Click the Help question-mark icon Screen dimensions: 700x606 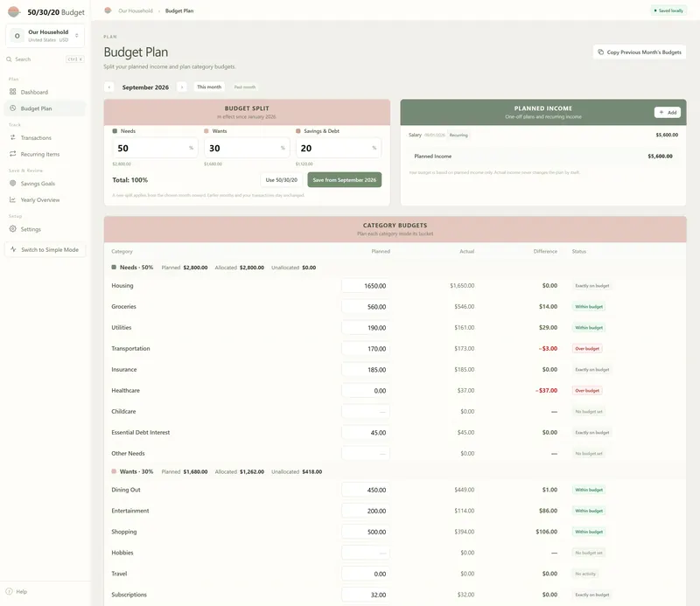[x=9, y=591]
